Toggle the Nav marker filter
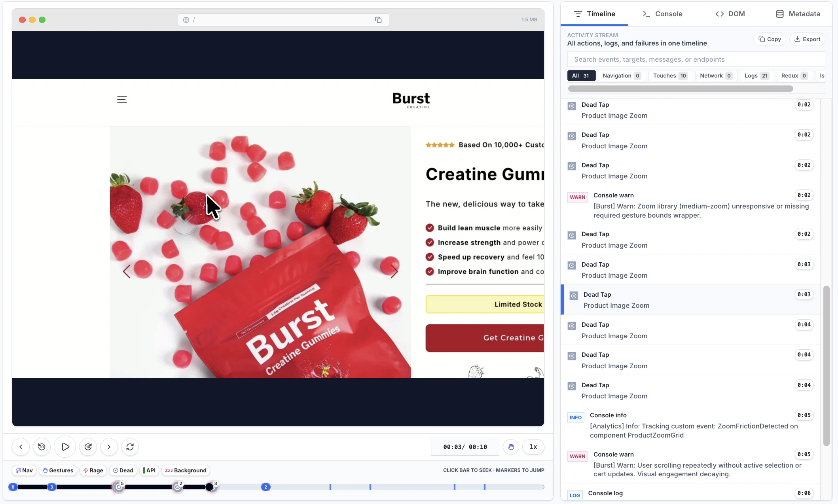This screenshot has width=838, height=504. [24, 470]
